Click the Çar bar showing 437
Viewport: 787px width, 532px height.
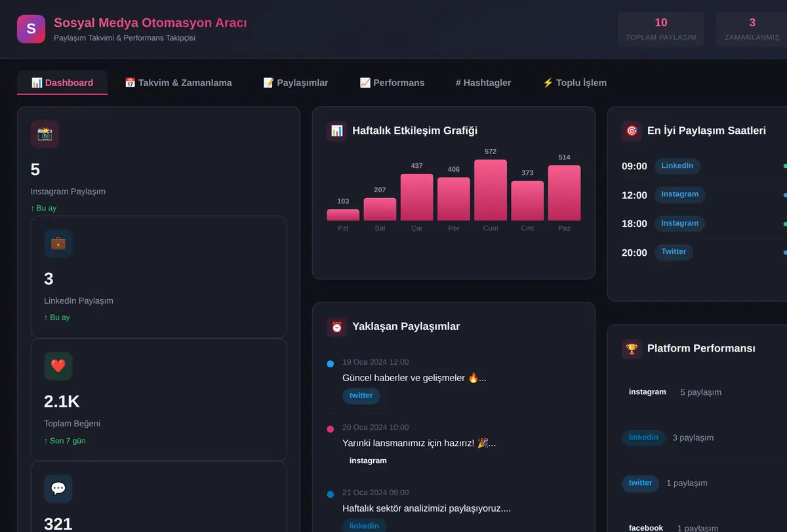click(417, 197)
